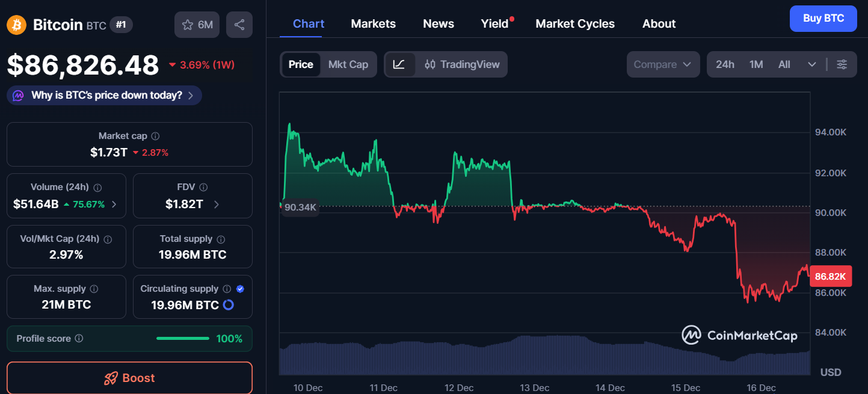The width and height of the screenshot is (868, 394).
Task: Click the share icon button
Action: point(239,25)
